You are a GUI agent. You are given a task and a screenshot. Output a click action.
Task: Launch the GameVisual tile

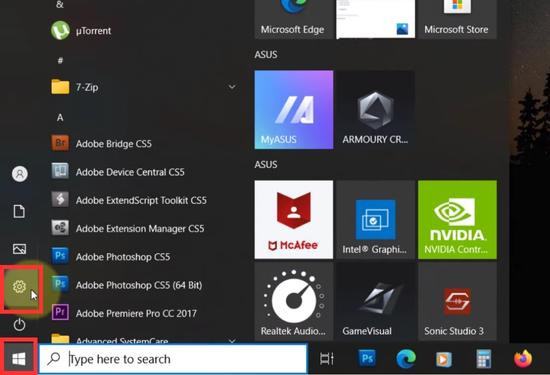[x=375, y=301]
